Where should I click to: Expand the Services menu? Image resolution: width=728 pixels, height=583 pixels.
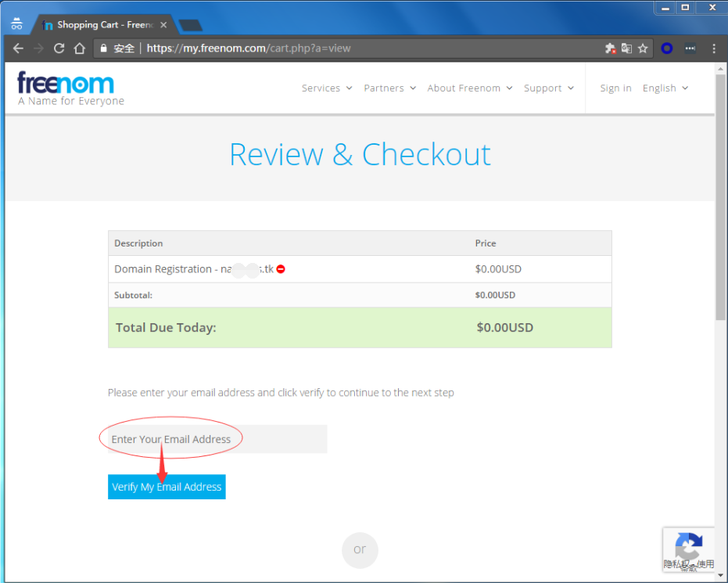tap(327, 88)
